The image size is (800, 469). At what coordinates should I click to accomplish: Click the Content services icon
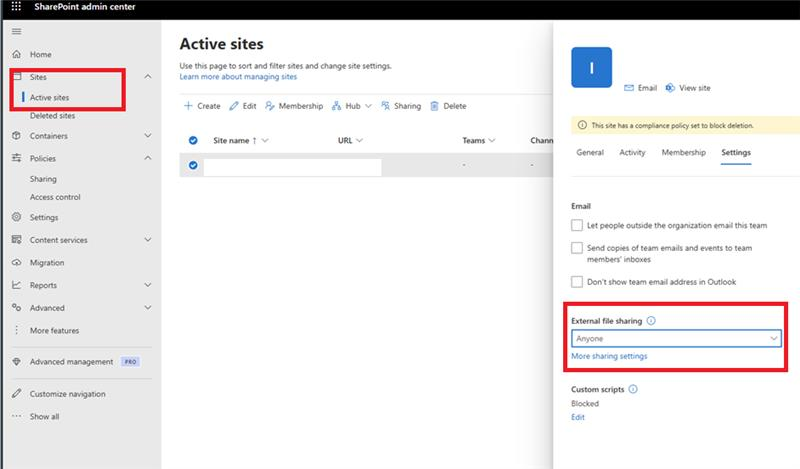(x=16, y=239)
